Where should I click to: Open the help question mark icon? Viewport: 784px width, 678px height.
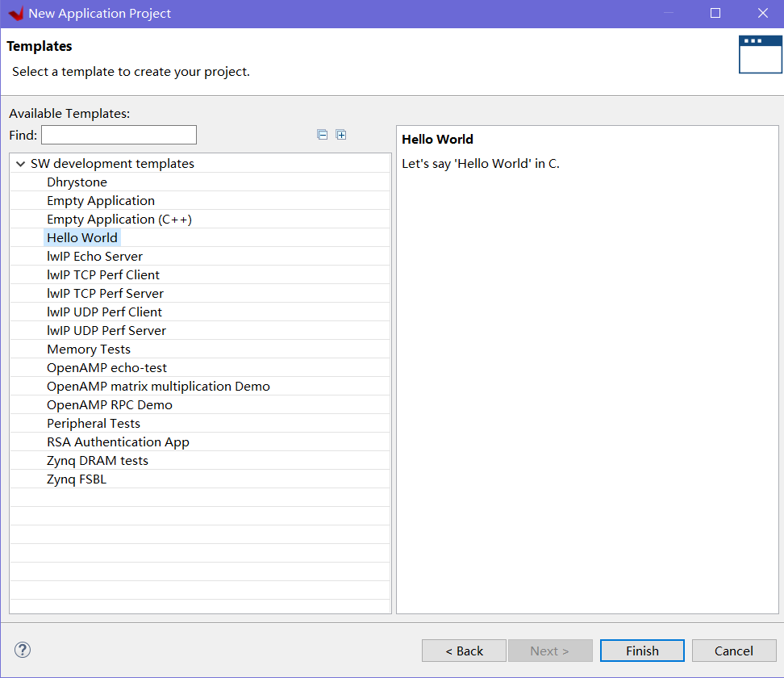tap(23, 650)
